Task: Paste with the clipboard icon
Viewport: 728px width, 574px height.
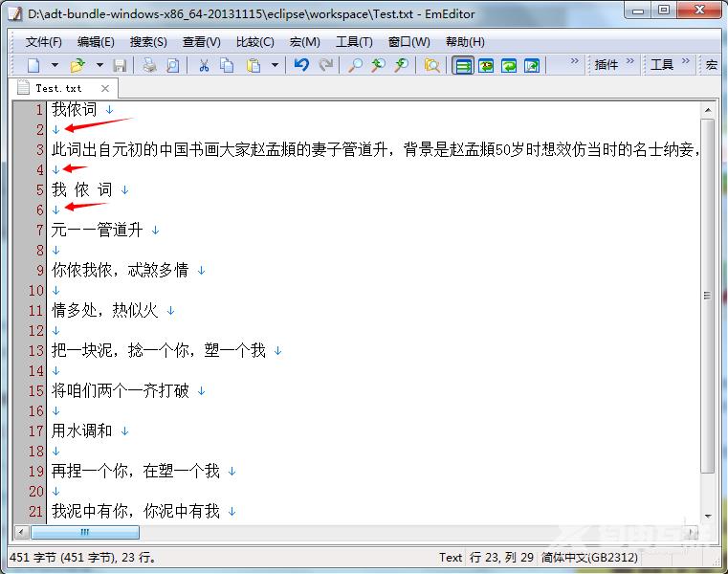Action: coord(254,65)
